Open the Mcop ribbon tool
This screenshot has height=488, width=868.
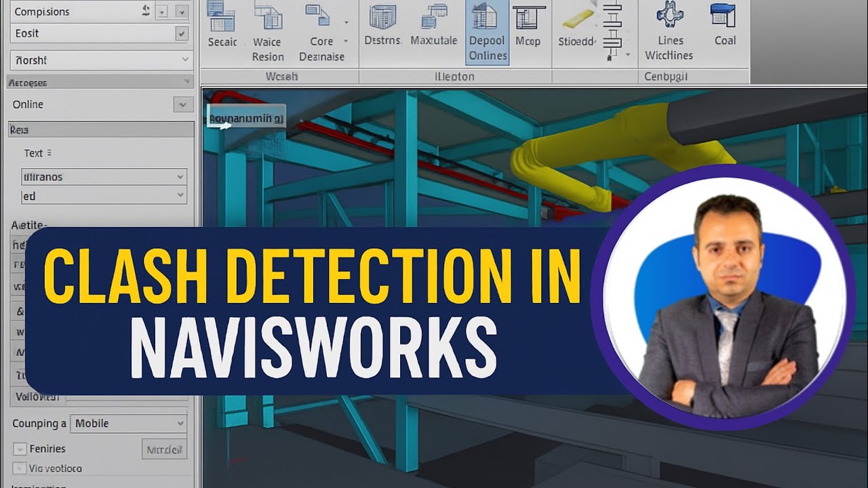click(x=528, y=26)
